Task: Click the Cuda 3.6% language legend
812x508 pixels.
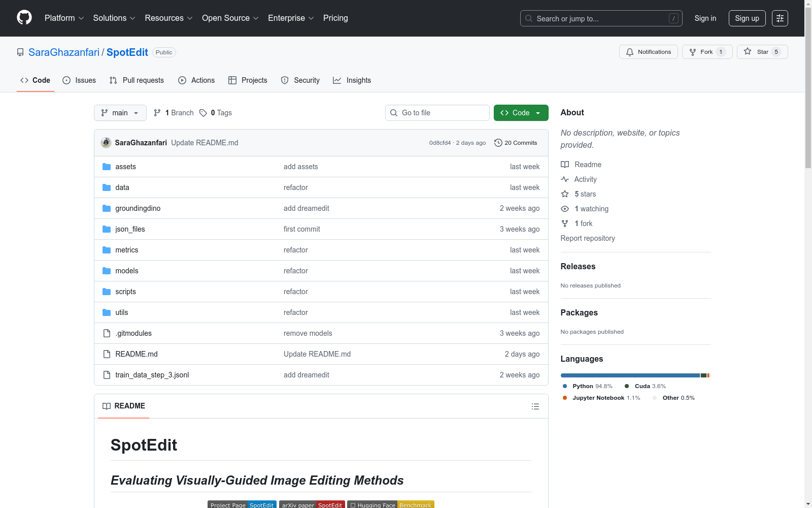Action: pyautogui.click(x=646, y=386)
